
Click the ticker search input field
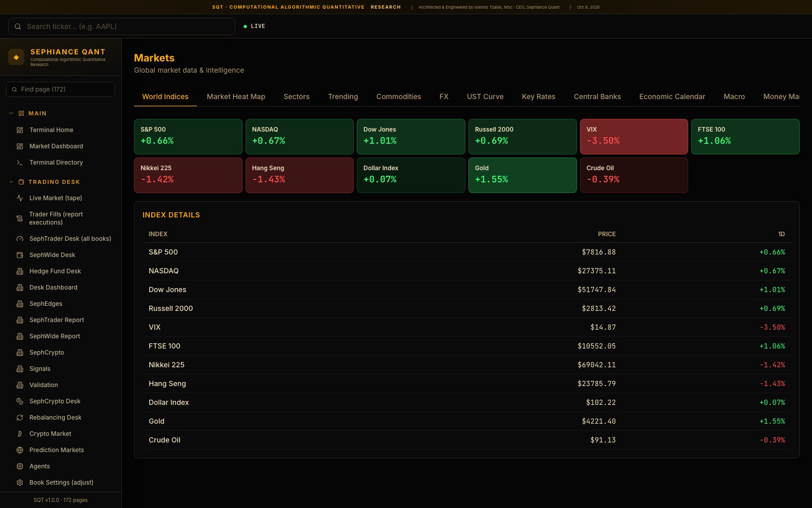[122, 26]
